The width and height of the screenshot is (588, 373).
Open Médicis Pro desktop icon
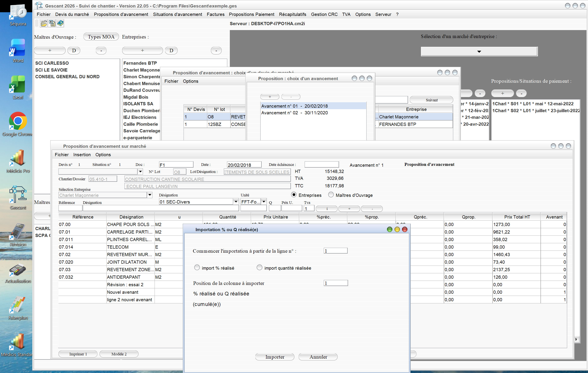pyautogui.click(x=18, y=161)
